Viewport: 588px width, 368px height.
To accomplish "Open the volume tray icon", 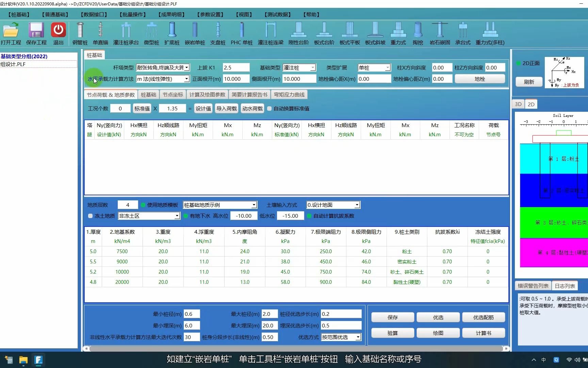I will (x=577, y=360).
